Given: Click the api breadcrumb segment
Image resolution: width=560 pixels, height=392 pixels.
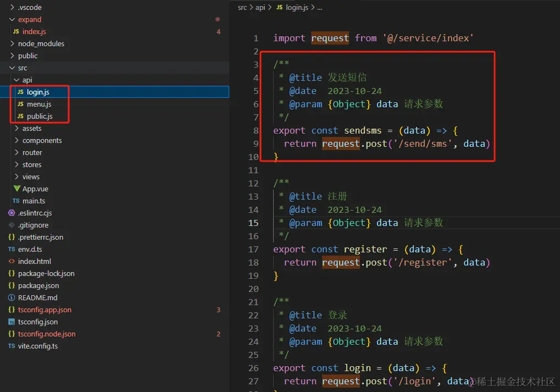Looking at the screenshot, I should [260, 7].
